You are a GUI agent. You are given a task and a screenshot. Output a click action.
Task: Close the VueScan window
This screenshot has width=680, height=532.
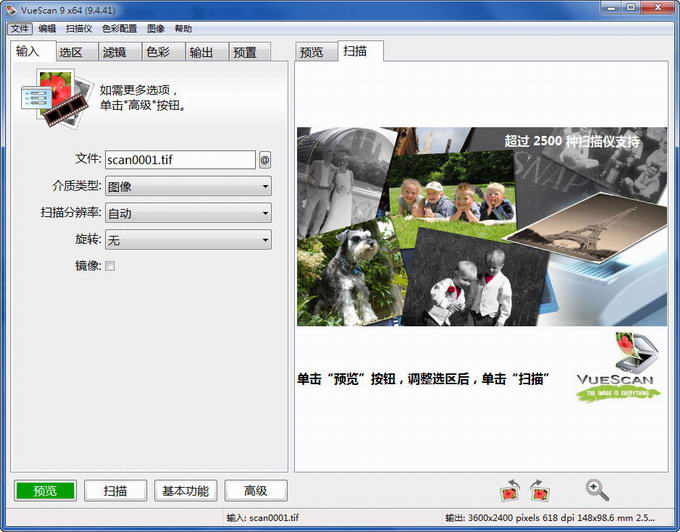click(x=658, y=7)
